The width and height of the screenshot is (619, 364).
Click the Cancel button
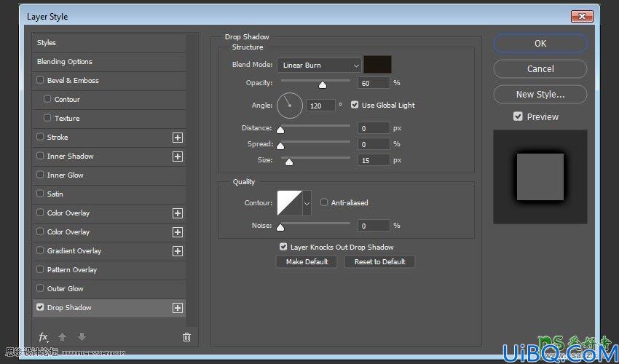click(540, 69)
